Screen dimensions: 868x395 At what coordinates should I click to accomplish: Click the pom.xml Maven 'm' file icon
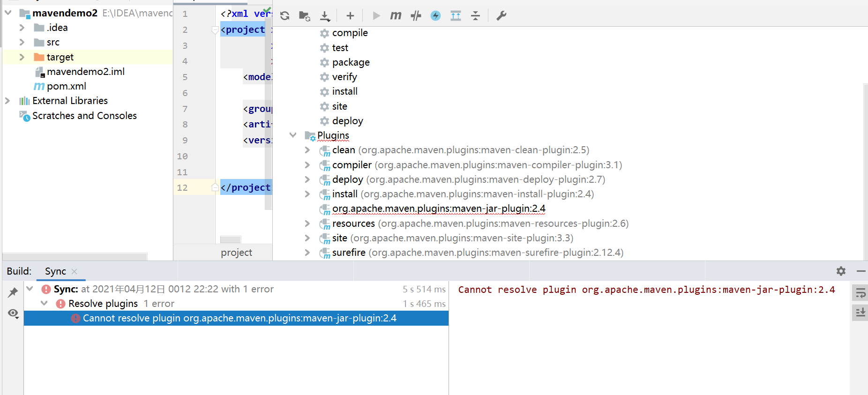coord(39,86)
